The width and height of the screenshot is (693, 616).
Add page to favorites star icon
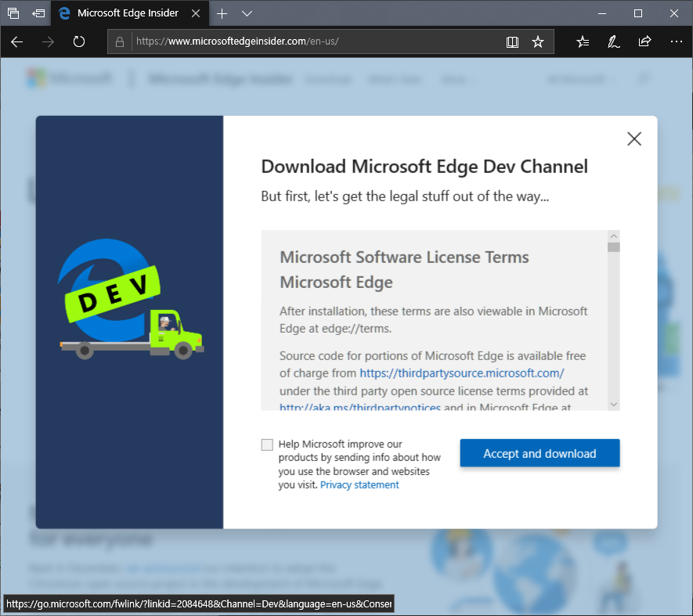tap(537, 42)
